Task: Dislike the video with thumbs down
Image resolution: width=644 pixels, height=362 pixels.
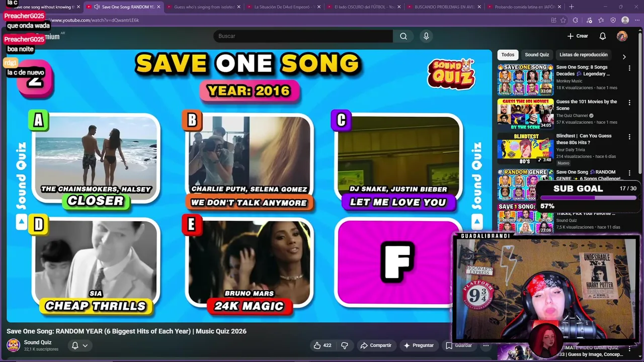Action: [x=345, y=345]
